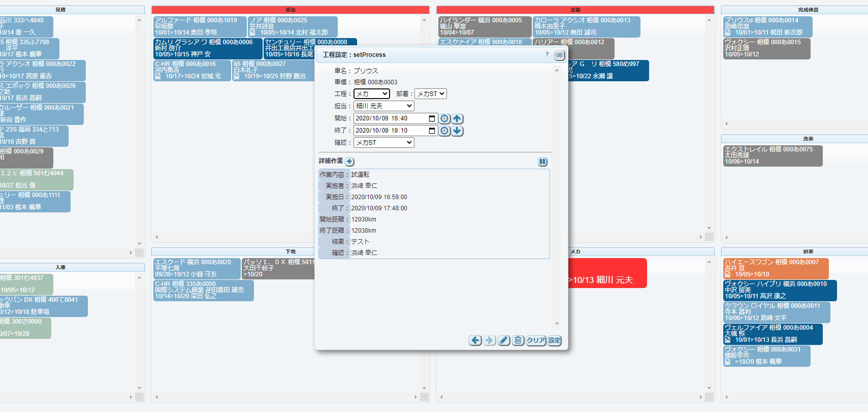Viewport: 868px width, 412px height.
Task: Click the down arrow next to end time
Action: [x=457, y=131]
